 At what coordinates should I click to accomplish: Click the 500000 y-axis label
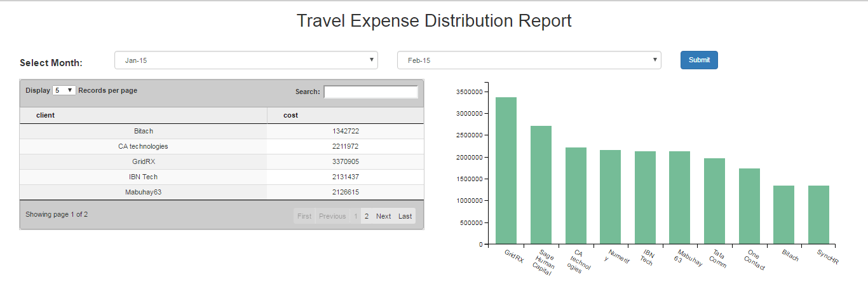click(471, 222)
